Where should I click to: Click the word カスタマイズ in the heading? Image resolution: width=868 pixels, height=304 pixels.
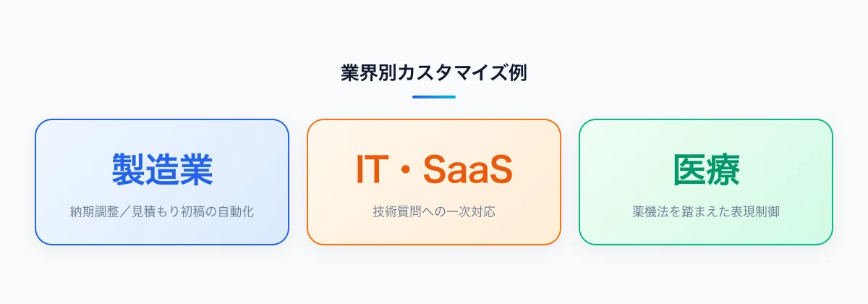click(451, 73)
